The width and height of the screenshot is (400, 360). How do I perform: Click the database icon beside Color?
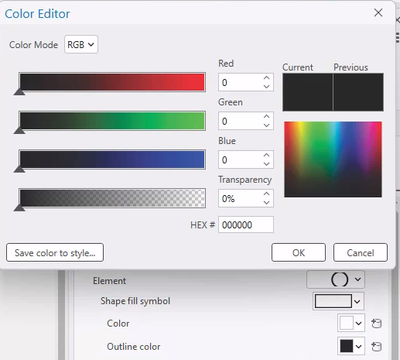[376, 323]
